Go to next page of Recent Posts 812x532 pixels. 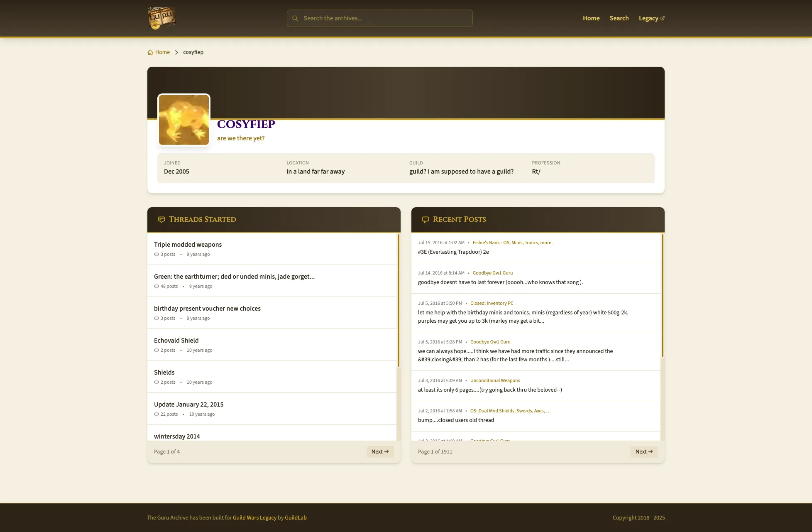(644, 451)
